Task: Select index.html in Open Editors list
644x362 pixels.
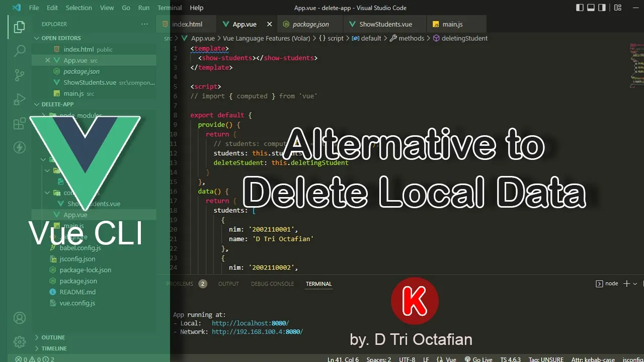Action: [x=94, y=49]
